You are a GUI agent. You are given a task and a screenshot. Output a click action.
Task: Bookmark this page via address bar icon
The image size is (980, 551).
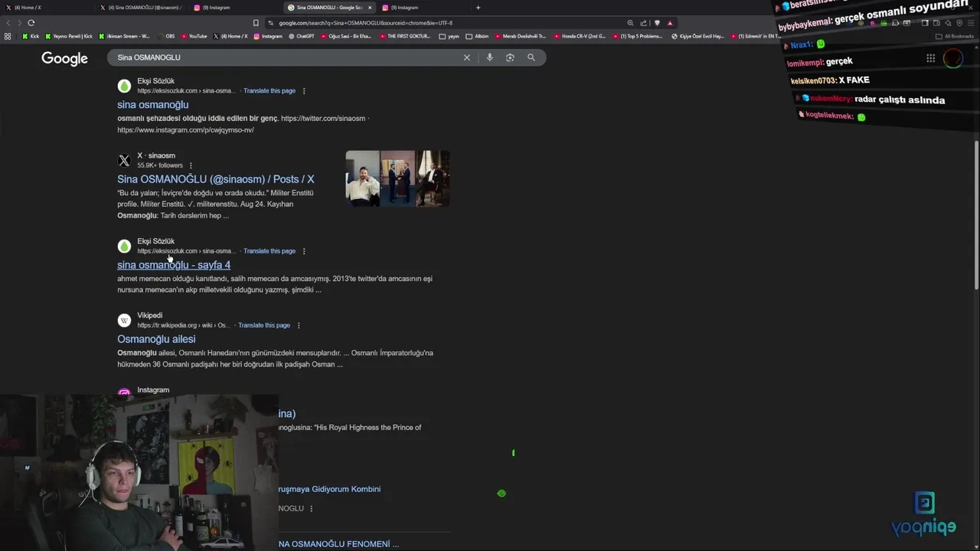pos(256,23)
